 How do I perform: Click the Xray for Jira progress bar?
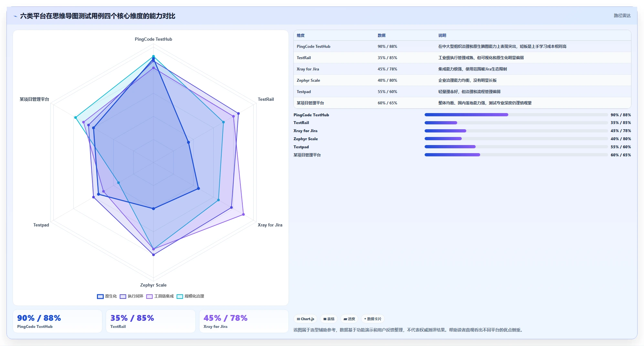[516, 131]
